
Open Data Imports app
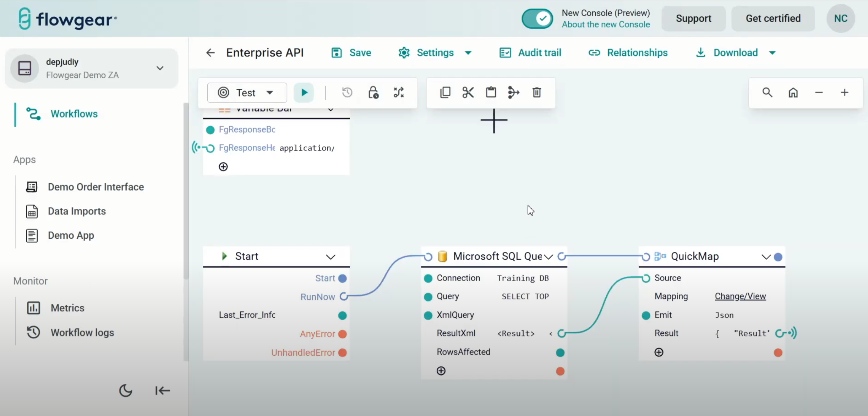click(x=77, y=211)
